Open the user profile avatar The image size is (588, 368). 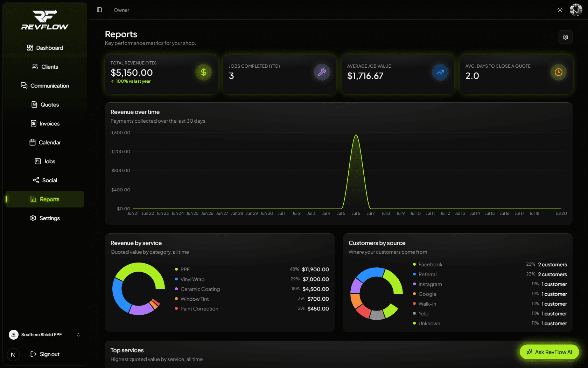click(576, 10)
